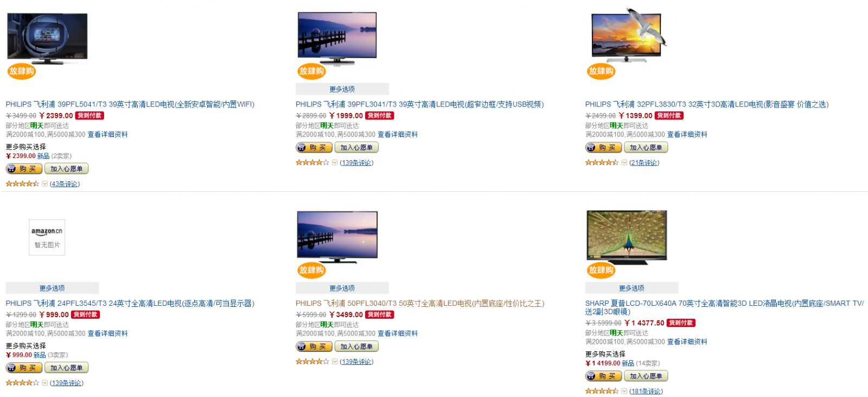Screen dimensions: 868x397
Task: Open Philips 50PFL3040/T3 product title link
Action: point(420,304)
